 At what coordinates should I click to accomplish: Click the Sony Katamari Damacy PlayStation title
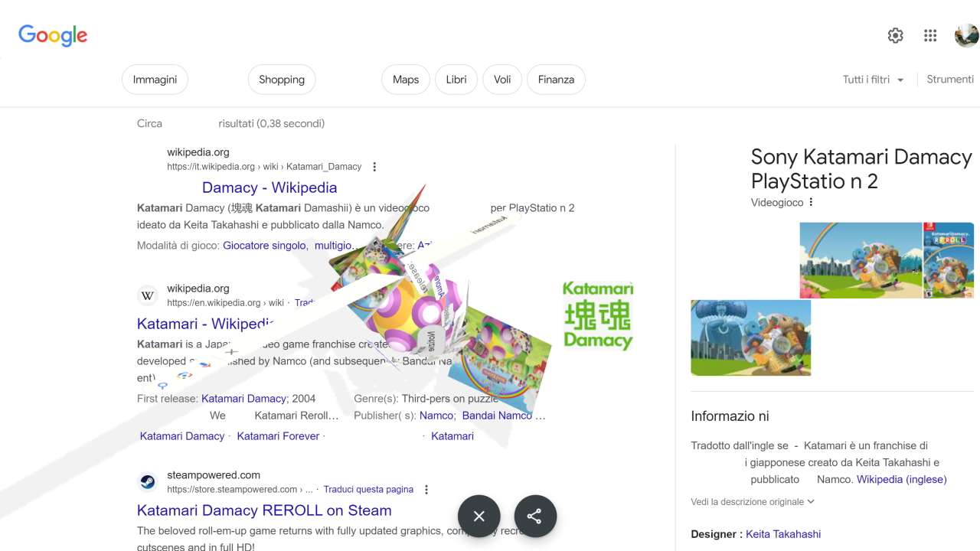861,169
